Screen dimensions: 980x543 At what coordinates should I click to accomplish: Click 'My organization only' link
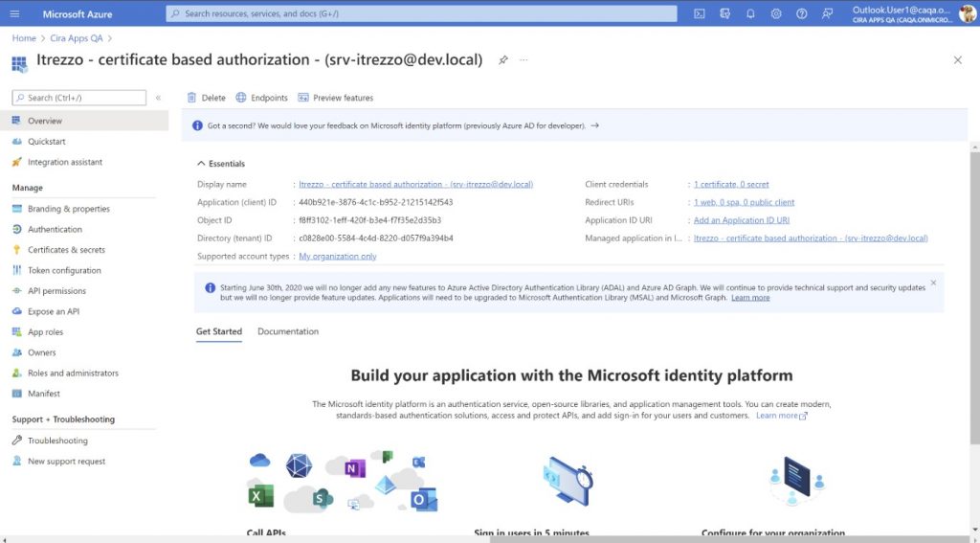click(338, 257)
